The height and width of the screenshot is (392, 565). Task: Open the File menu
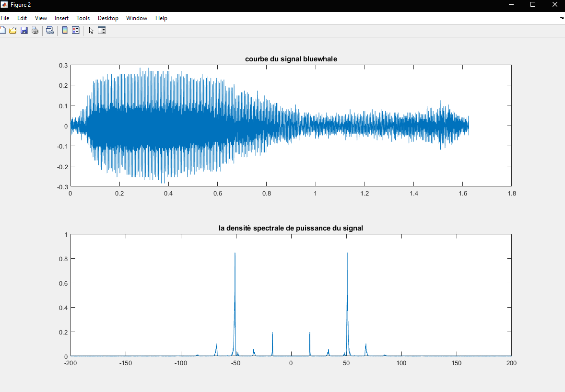pos(5,18)
